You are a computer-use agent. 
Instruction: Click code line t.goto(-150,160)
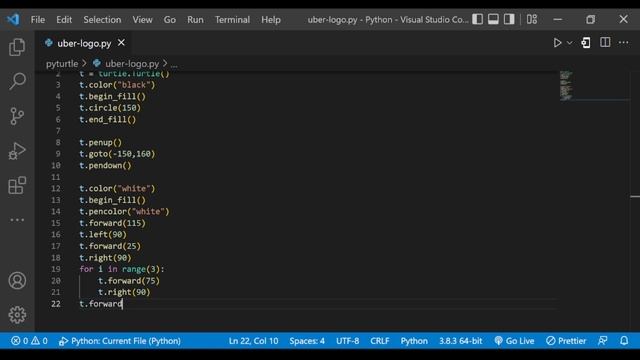pos(117,154)
